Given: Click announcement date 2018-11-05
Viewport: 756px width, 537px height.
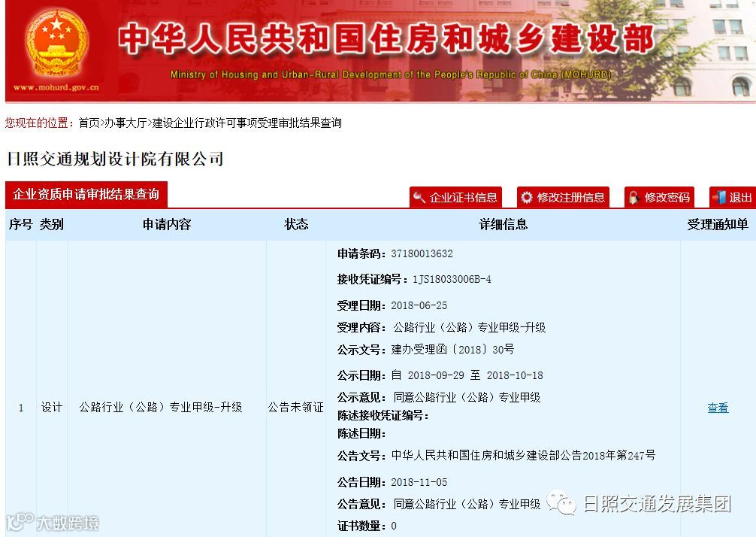Looking at the screenshot, I should (x=419, y=482).
